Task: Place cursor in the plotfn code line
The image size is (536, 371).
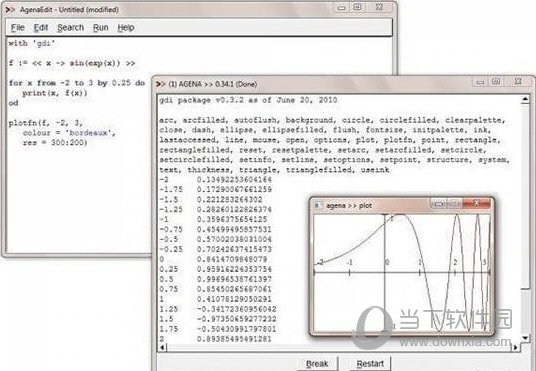Action: click(45, 123)
